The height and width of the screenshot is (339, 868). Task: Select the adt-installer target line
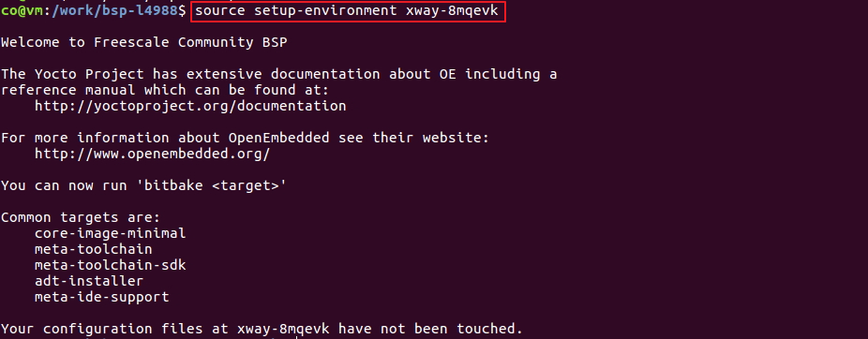pyautogui.click(x=88, y=281)
